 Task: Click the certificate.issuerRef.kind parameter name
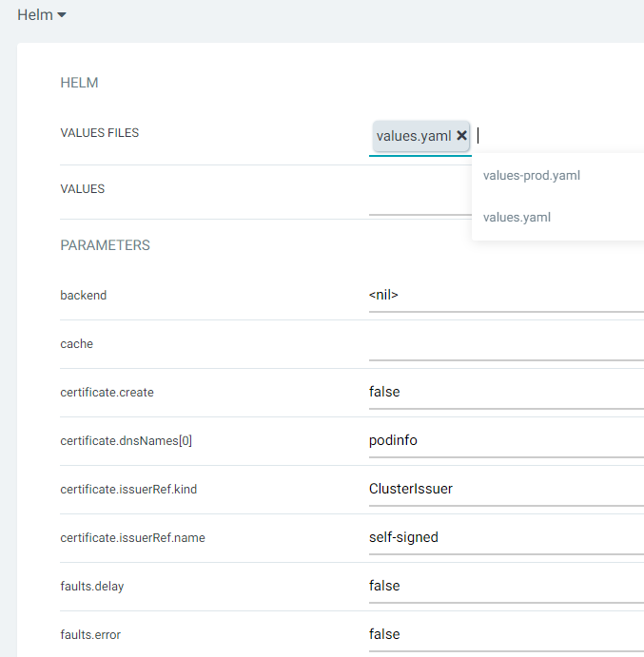pos(128,490)
